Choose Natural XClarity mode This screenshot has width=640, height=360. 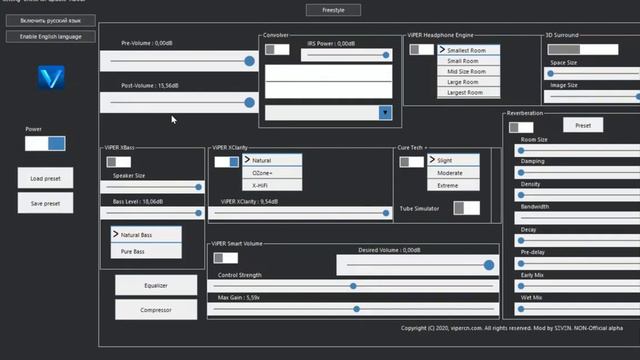tap(272, 160)
